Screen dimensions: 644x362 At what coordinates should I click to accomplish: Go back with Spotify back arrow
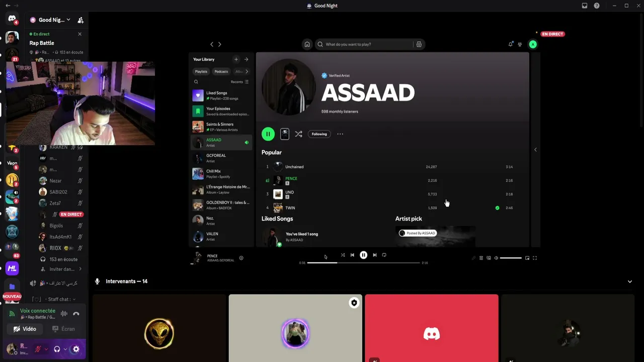212,44
